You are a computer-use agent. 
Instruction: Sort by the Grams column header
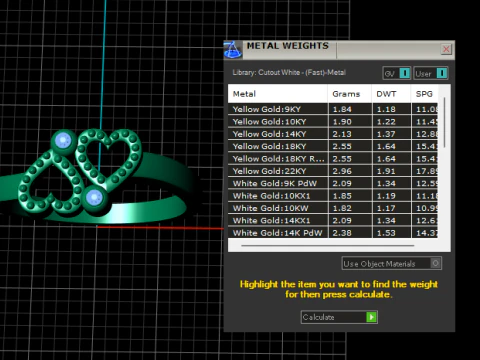point(349,94)
